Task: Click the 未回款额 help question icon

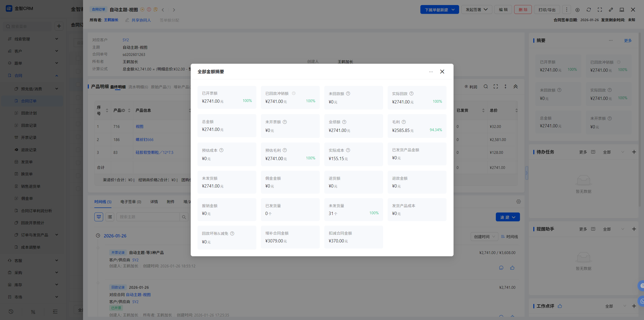Action: click(x=348, y=93)
